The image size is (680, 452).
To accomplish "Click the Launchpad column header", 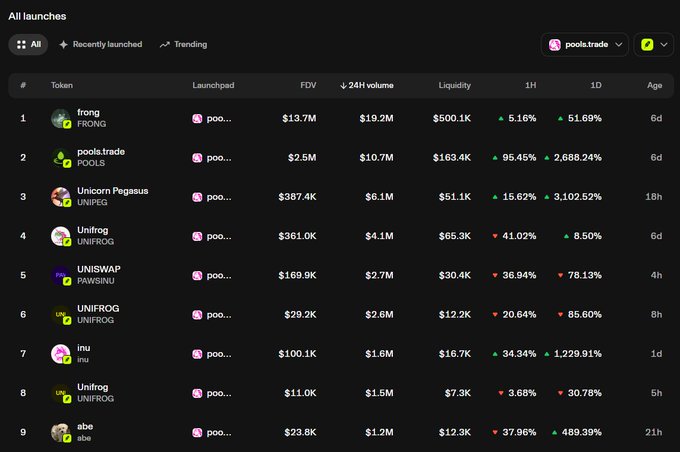I will 213,85.
